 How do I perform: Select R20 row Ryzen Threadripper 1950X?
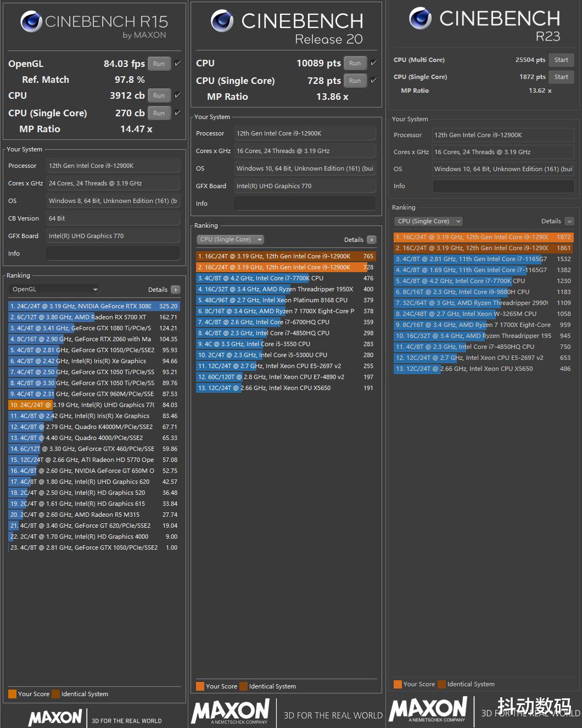pos(286,289)
